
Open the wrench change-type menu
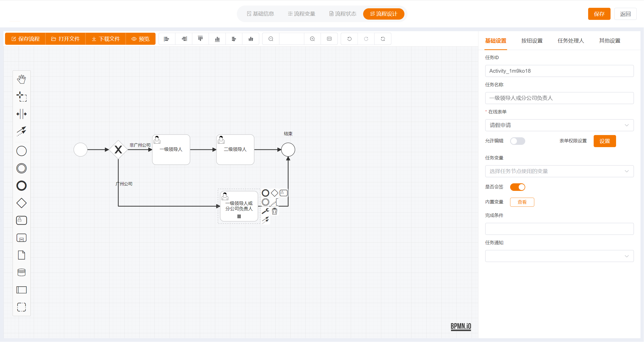266,211
